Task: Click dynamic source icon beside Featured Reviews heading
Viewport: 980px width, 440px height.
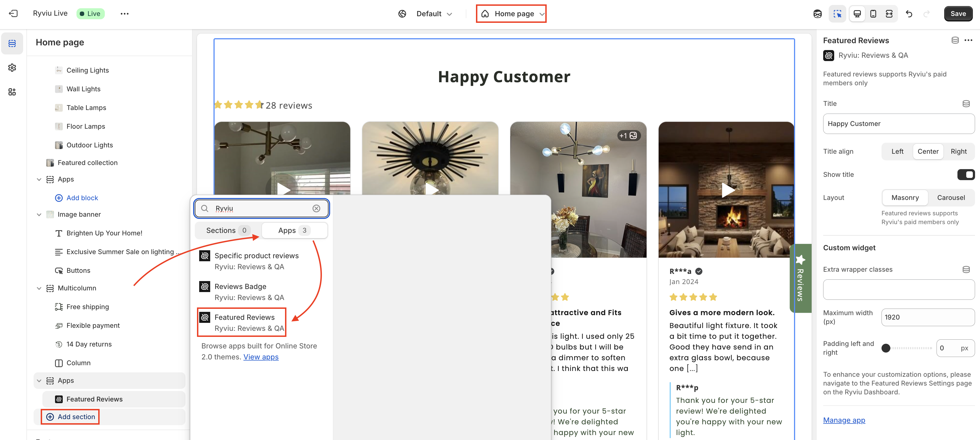Action: 955,40
